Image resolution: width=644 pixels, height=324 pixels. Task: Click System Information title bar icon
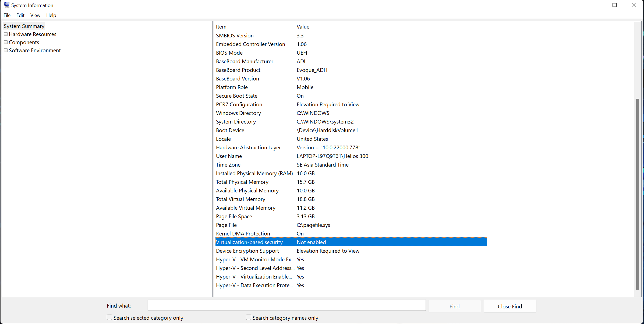[x=6, y=5]
